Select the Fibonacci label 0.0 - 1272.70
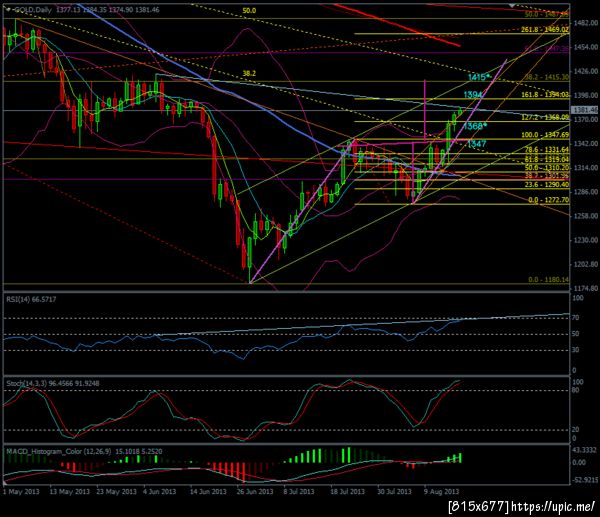 pyautogui.click(x=549, y=200)
